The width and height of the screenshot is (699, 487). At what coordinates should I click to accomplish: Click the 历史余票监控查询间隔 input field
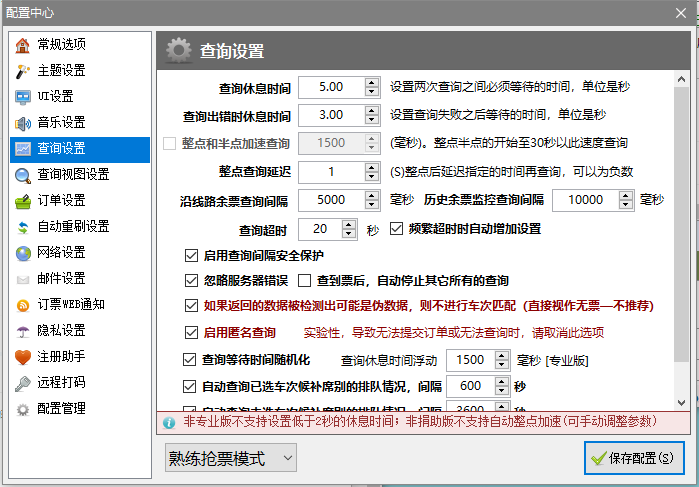point(585,200)
